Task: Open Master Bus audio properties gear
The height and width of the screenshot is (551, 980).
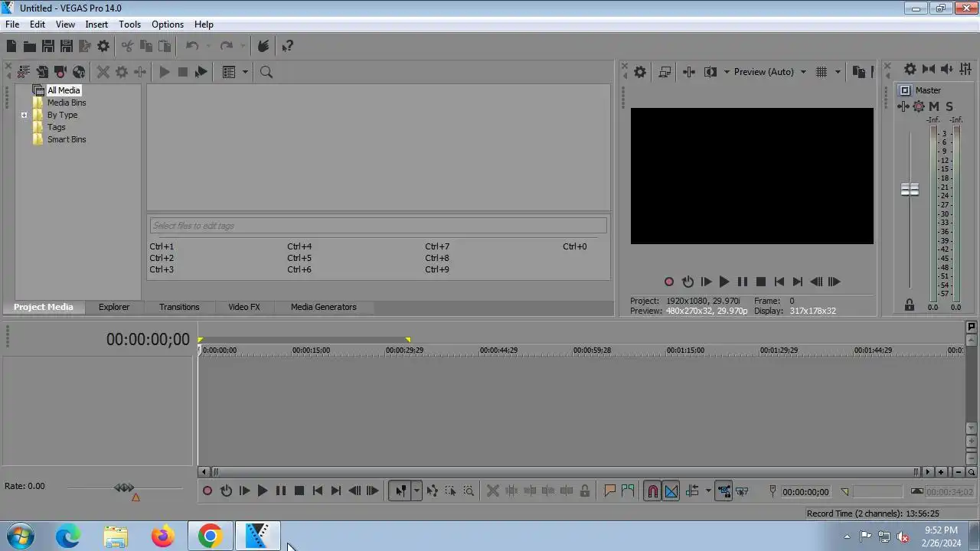Action: [910, 69]
